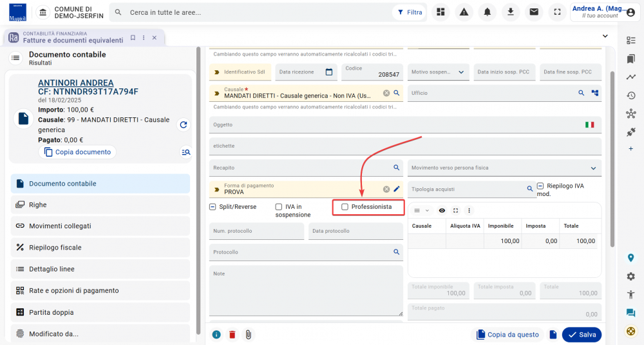644x345 pixels.
Task: Open Dettaglio linee section
Action: 100,269
